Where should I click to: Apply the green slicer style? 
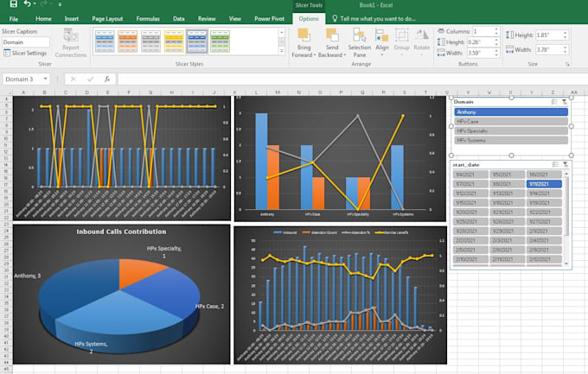(220, 41)
